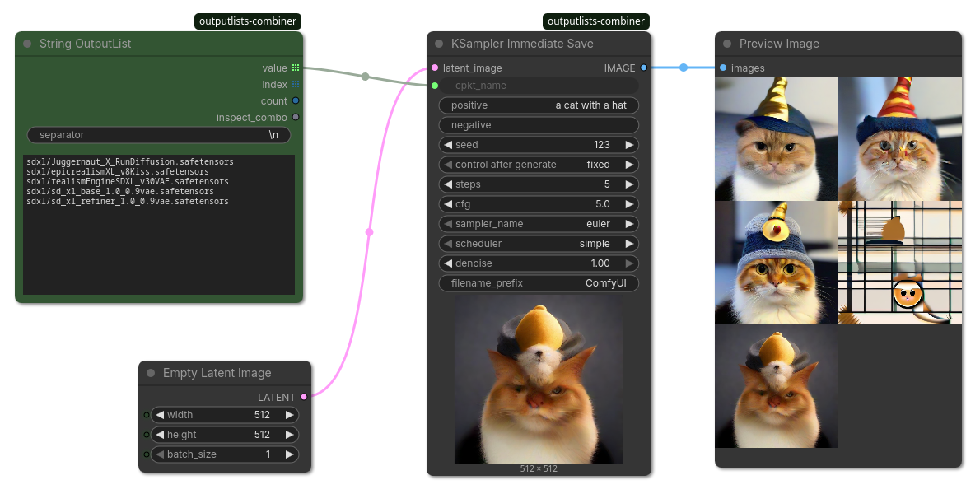Click the IMAGE output socket on KSampler
Image resolution: width=980 pixels, height=494 pixels.
point(644,68)
